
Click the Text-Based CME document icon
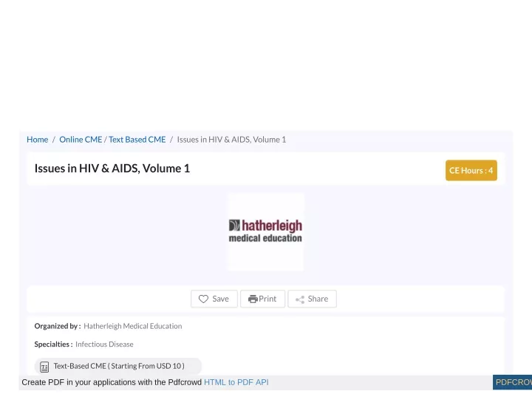click(44, 367)
